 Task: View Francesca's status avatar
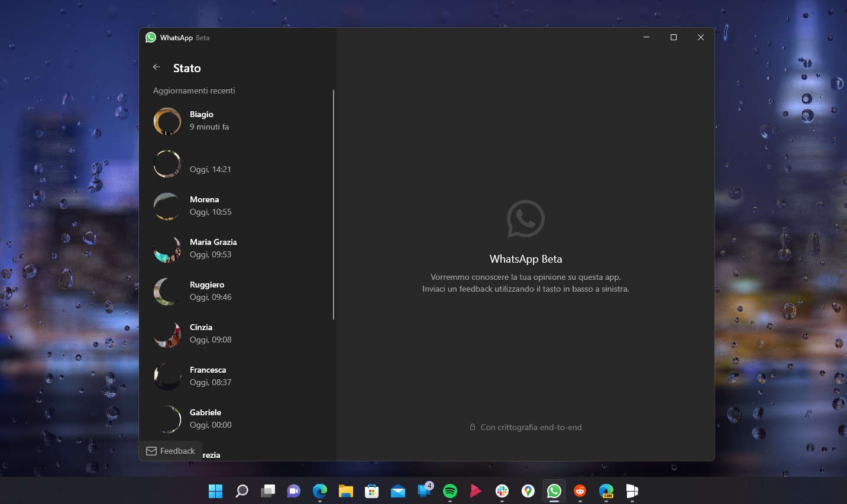[167, 377]
